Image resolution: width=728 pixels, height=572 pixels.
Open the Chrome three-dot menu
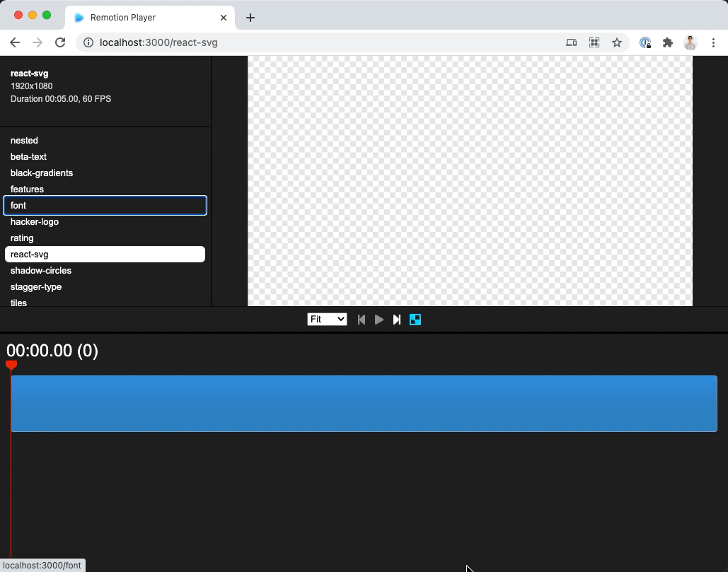coord(714,42)
